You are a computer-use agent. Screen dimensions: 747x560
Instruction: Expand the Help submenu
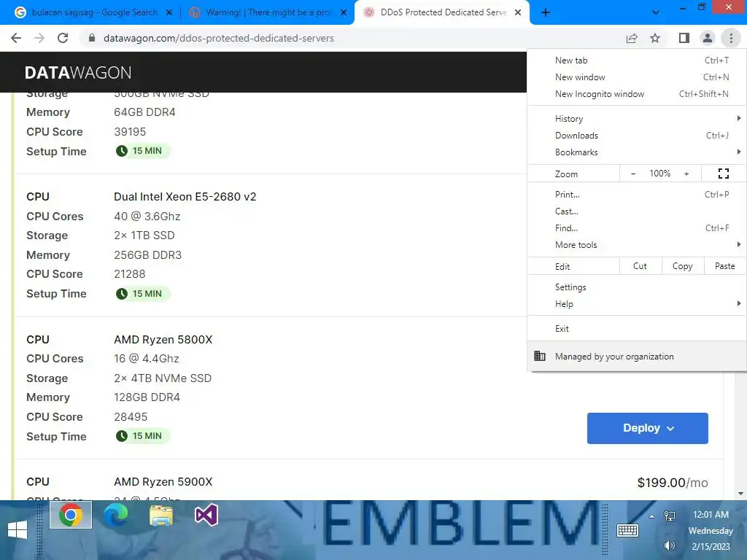pyautogui.click(x=636, y=304)
